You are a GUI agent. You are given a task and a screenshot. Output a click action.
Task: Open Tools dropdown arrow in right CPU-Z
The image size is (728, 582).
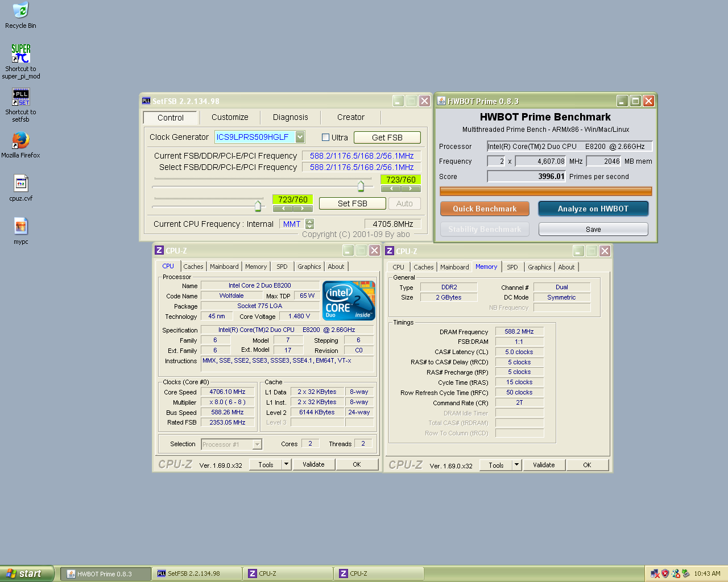(x=517, y=465)
